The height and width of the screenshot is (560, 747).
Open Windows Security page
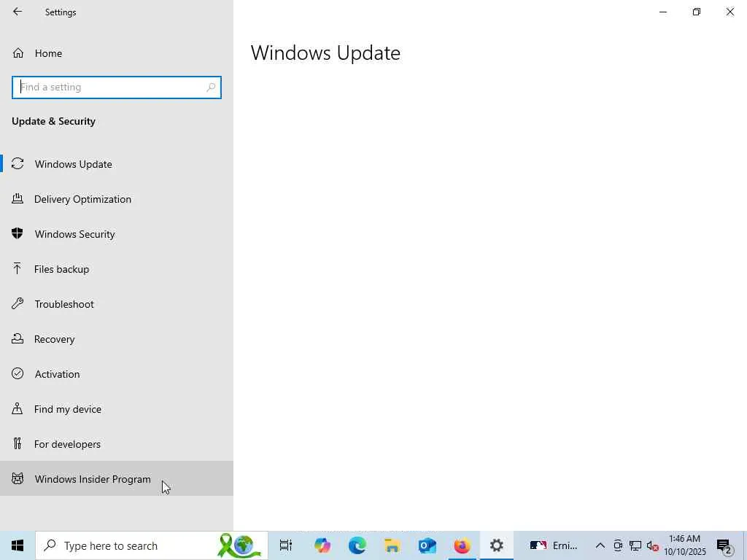pyautogui.click(x=117, y=234)
